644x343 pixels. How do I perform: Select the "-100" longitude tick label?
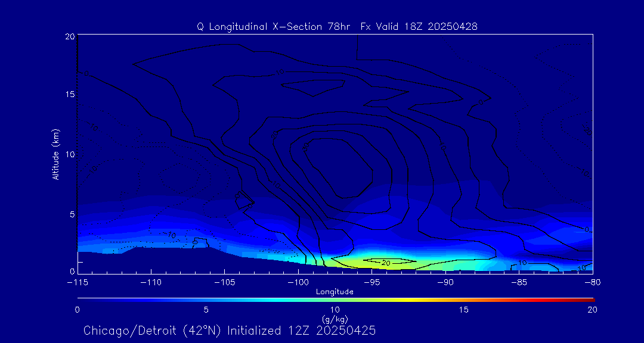(298, 282)
